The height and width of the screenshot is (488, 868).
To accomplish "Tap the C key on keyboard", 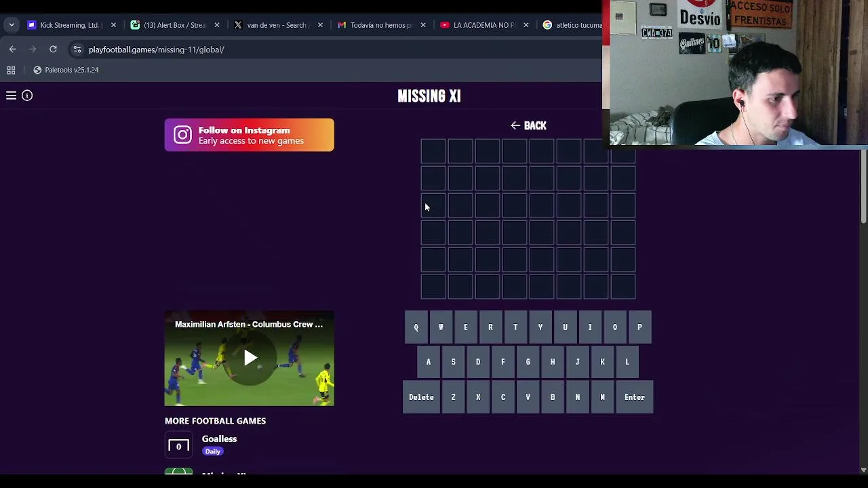I will pyautogui.click(x=503, y=397).
